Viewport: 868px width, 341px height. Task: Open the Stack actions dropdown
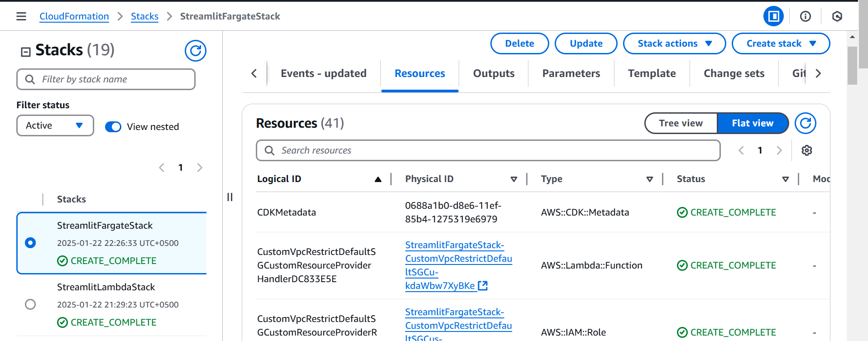pos(675,43)
